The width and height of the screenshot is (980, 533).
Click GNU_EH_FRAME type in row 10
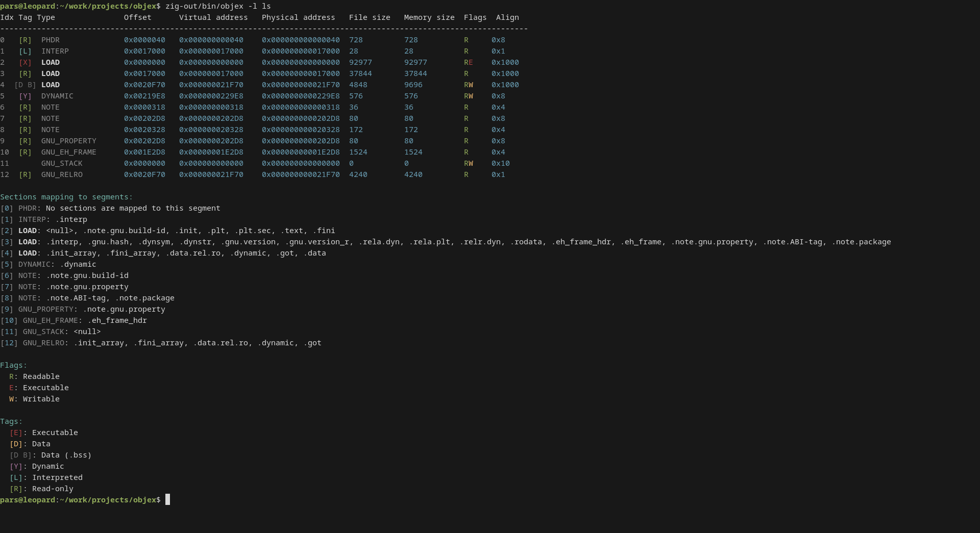coord(69,152)
